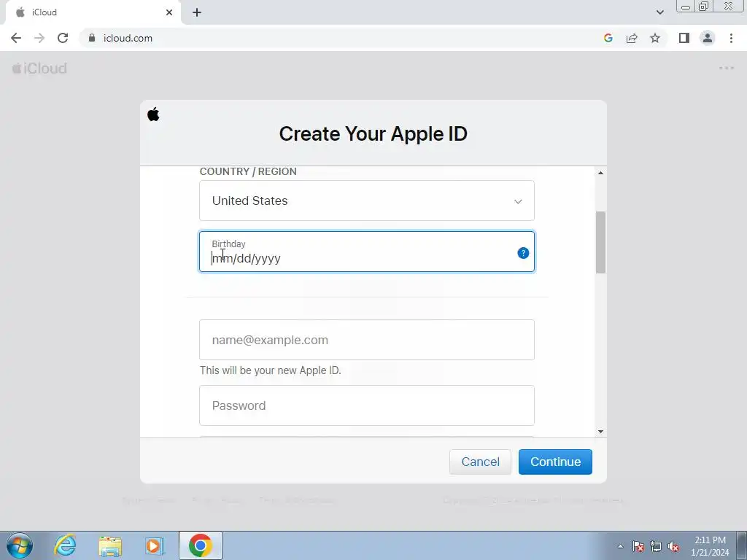Click the form scrollbar down arrow

[x=600, y=432]
